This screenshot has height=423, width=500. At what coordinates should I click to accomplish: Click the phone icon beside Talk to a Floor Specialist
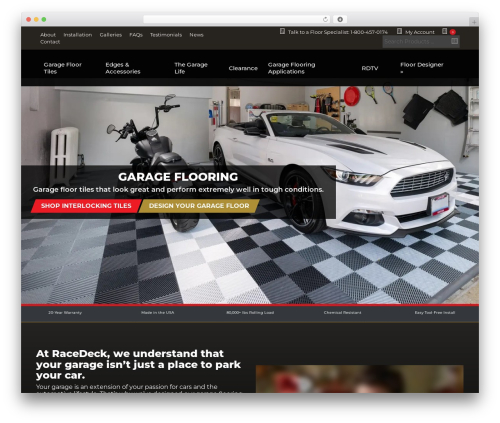[282, 31]
